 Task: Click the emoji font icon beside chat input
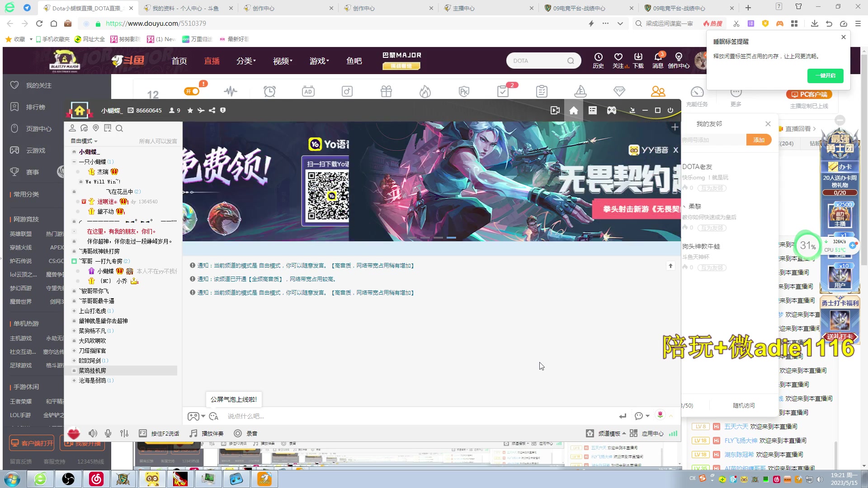[x=214, y=416]
